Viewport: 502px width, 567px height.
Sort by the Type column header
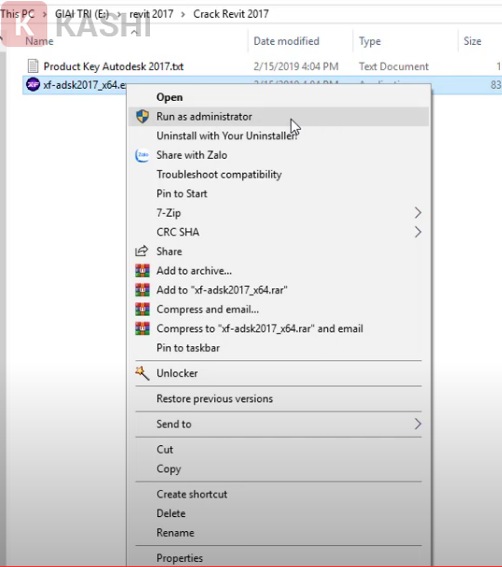pos(370,41)
